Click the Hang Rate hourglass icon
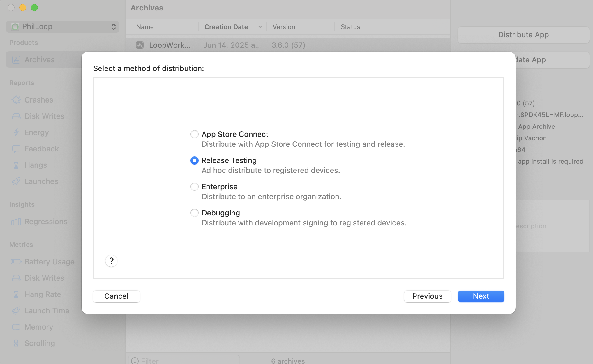 point(16,294)
